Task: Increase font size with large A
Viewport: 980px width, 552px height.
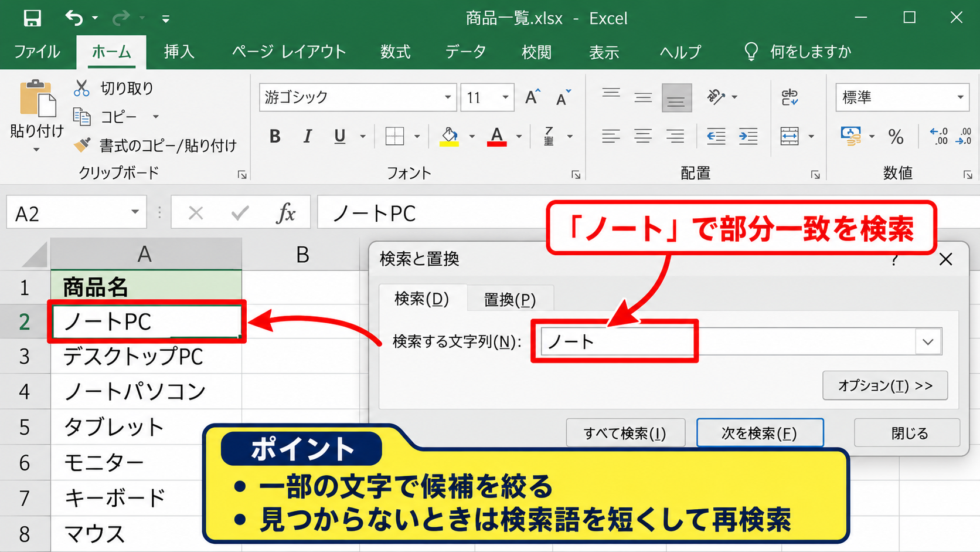Action: coord(532,97)
